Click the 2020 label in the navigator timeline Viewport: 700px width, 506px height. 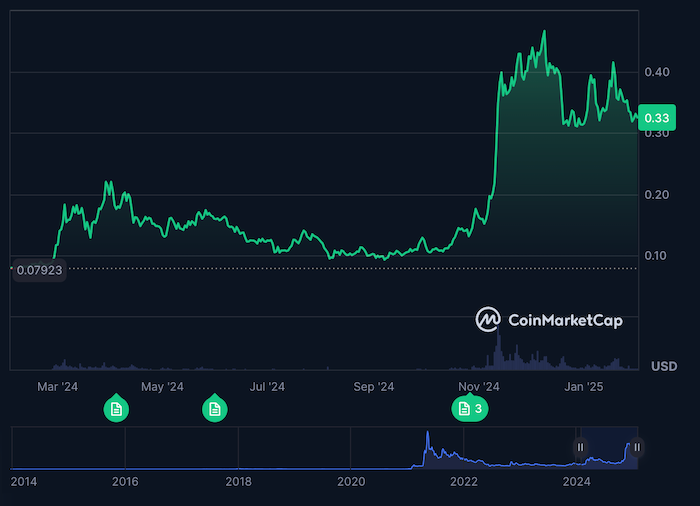(351, 482)
